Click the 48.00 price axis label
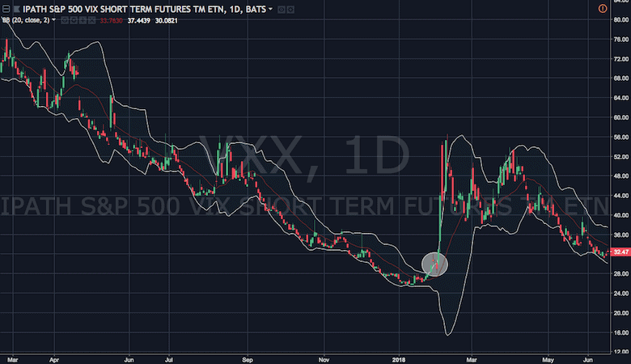631x364 pixels. tap(621, 176)
